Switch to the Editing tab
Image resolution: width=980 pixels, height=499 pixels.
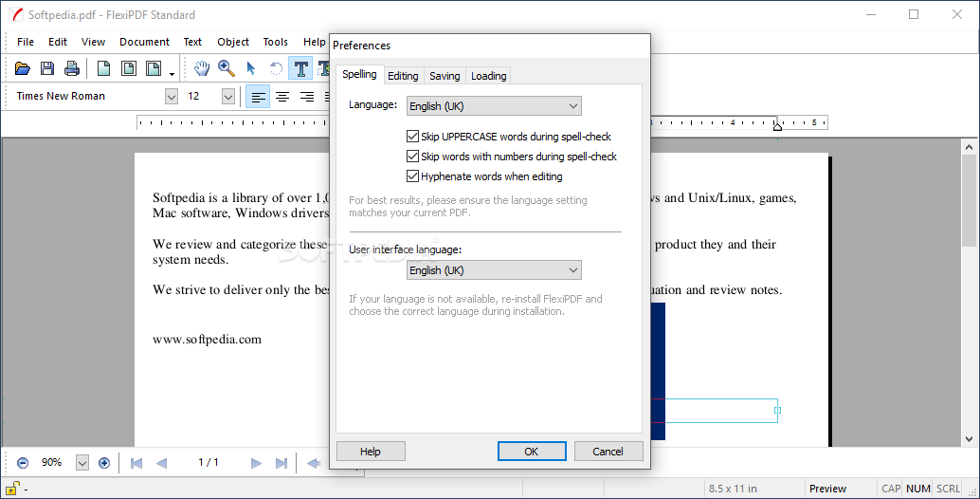point(403,76)
